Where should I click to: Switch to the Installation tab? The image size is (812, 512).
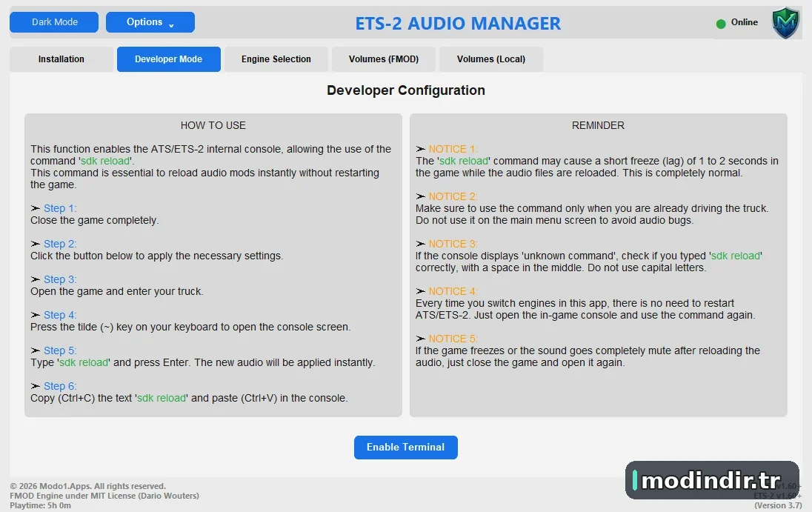[x=61, y=59]
